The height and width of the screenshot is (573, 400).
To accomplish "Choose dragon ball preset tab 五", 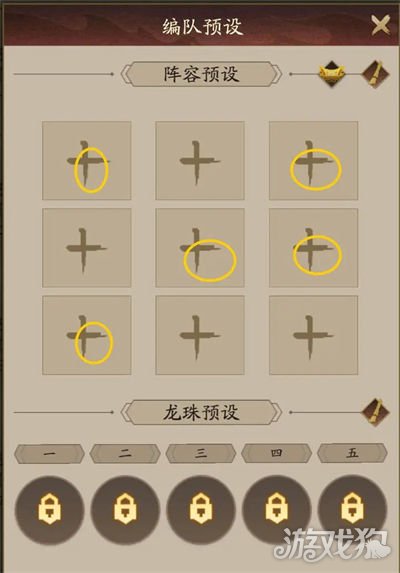I will (352, 454).
